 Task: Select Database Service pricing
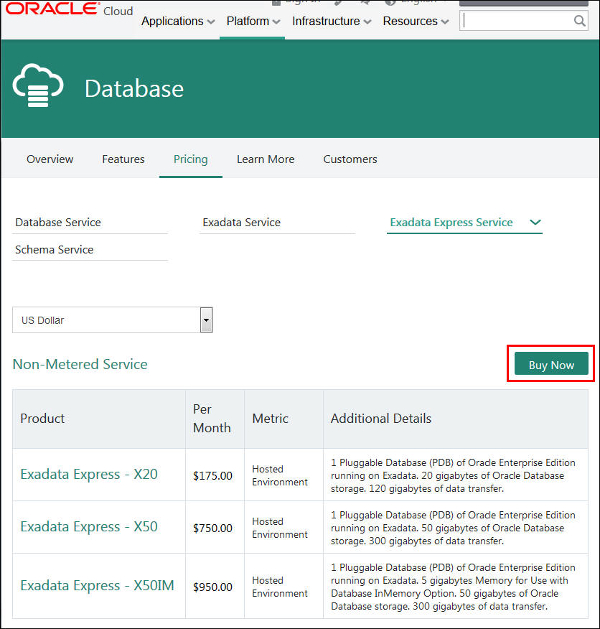[x=90, y=222]
